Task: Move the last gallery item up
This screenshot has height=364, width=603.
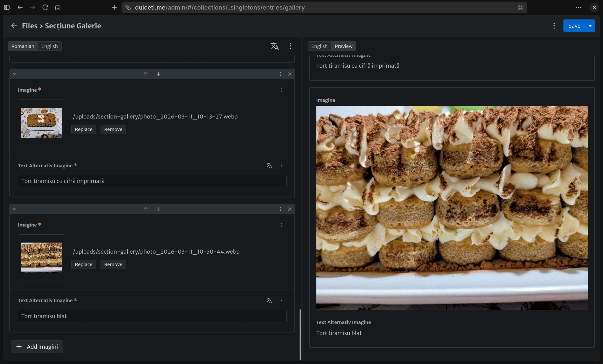Action: click(x=146, y=209)
